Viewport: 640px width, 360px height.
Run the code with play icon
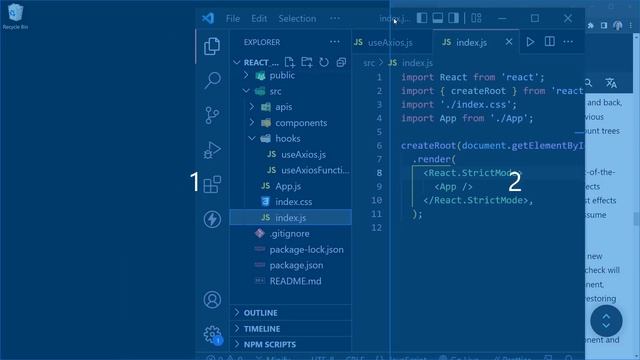pos(530,42)
